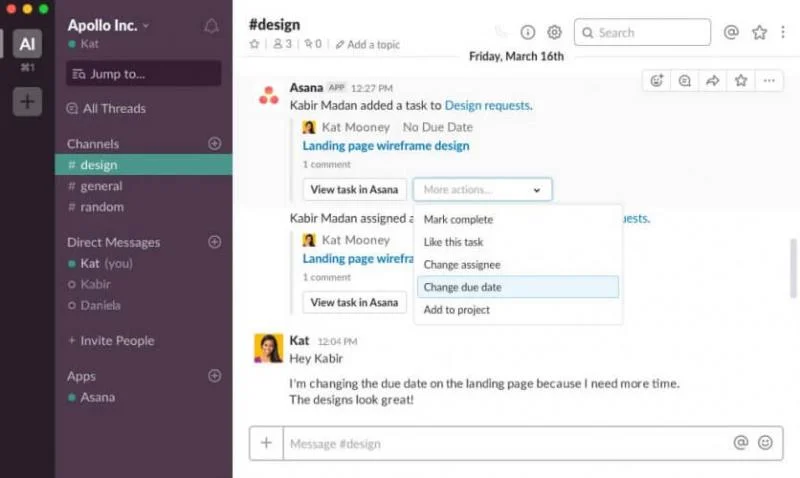Viewport: 800px width, 478px height.
Task: Share the Asana message
Action: [712, 81]
